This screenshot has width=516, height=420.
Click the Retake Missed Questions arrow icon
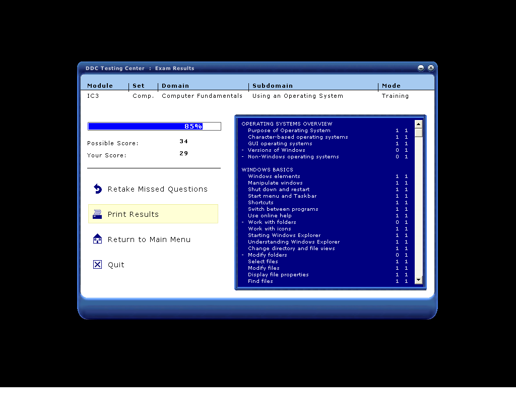(98, 189)
